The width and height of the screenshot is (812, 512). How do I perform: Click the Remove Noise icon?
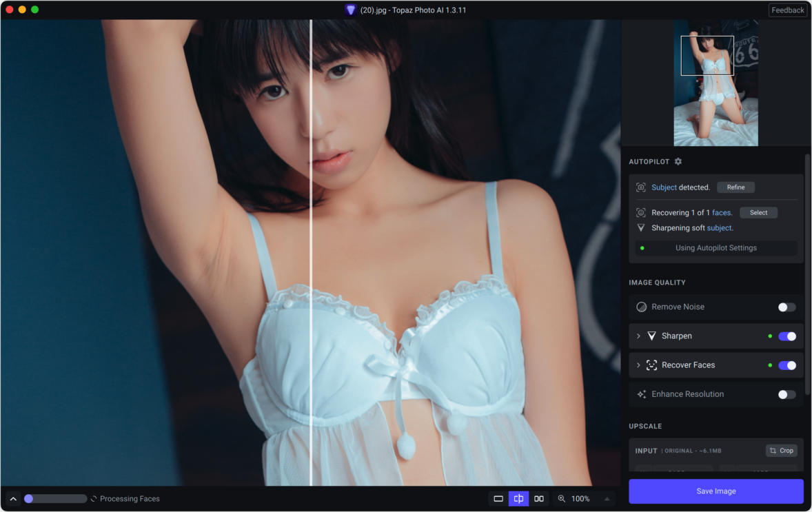coord(641,307)
